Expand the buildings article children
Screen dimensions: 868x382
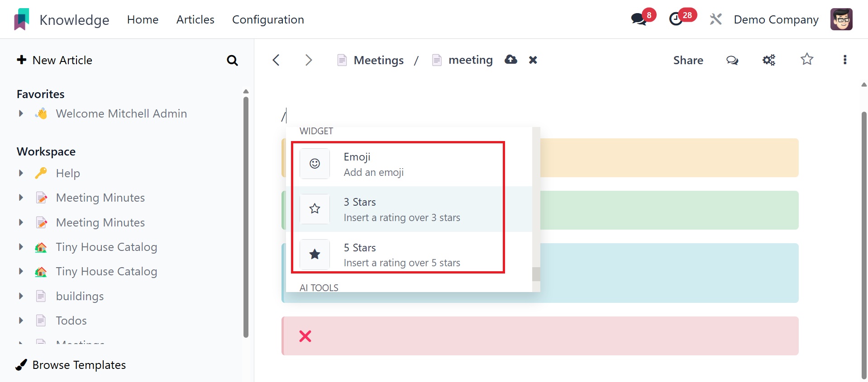pos(21,296)
